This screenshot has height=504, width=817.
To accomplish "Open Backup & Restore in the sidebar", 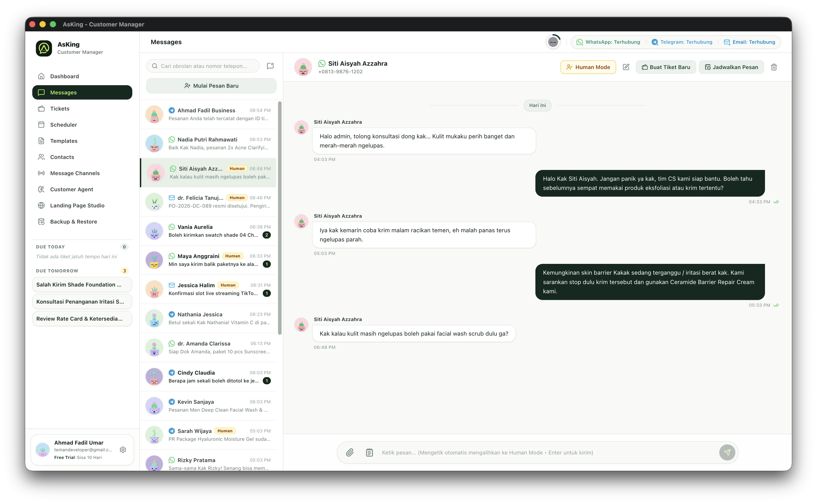I will pos(82,222).
